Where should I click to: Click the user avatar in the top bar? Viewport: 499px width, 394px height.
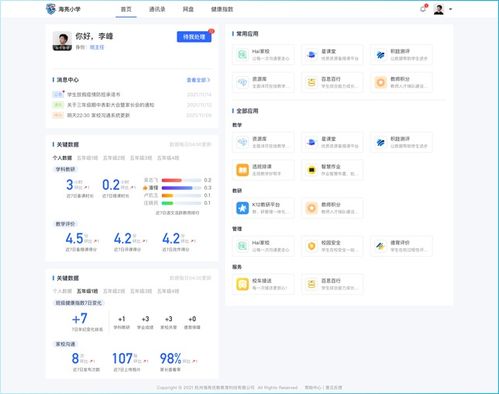(x=439, y=9)
